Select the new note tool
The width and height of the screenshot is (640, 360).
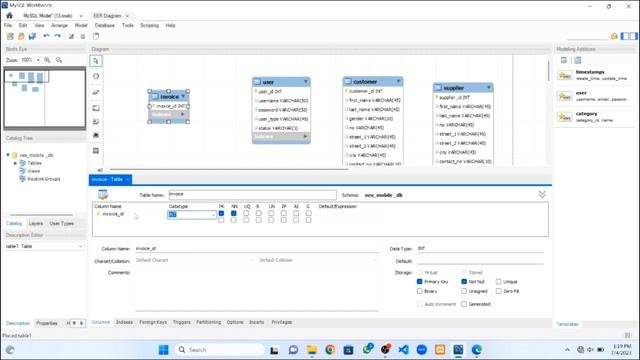pos(96,122)
